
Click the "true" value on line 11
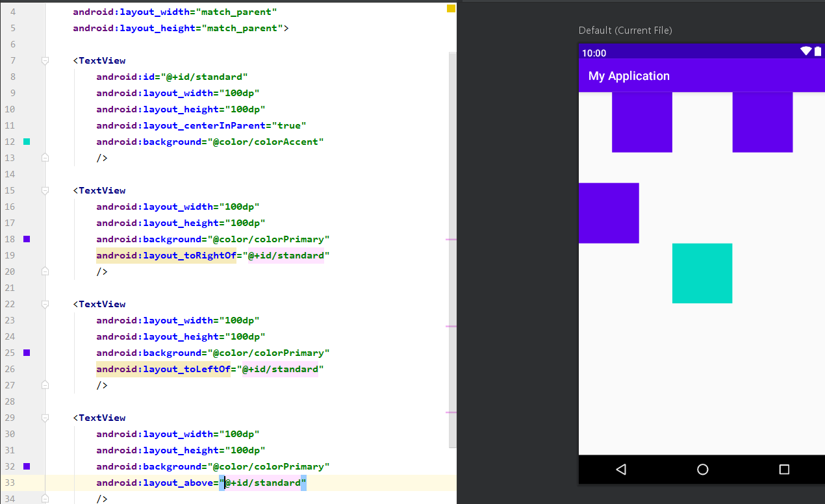click(x=289, y=125)
